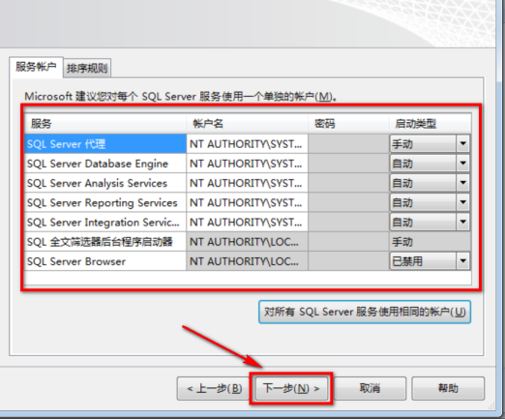This screenshot has height=420, width=505.
Task: Edit account name for Database Engine
Action: [247, 164]
